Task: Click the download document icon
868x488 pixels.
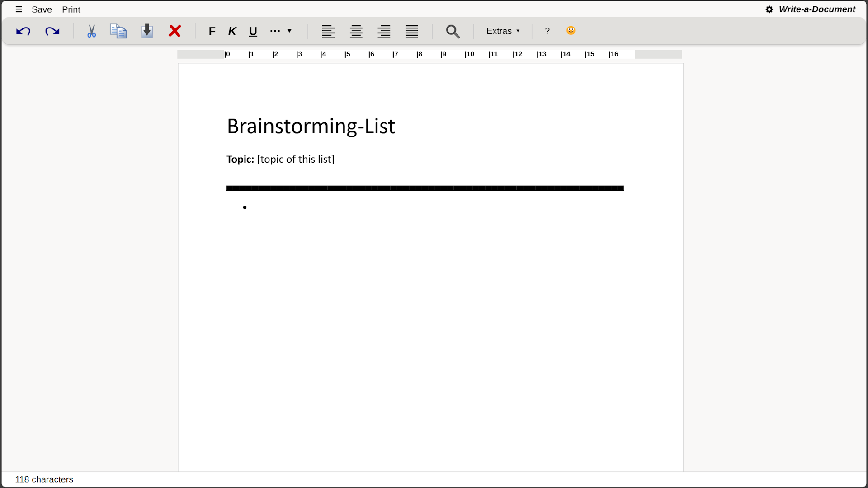Action: click(x=146, y=31)
